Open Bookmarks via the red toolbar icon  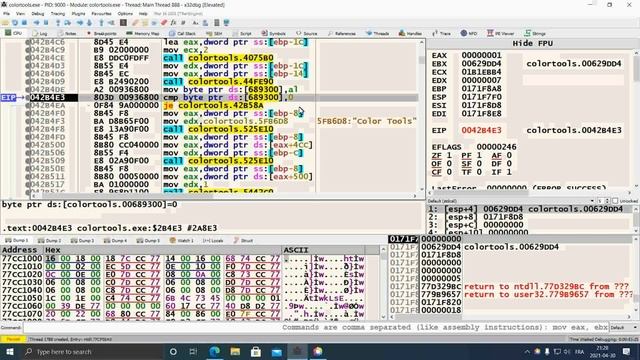click(164, 23)
